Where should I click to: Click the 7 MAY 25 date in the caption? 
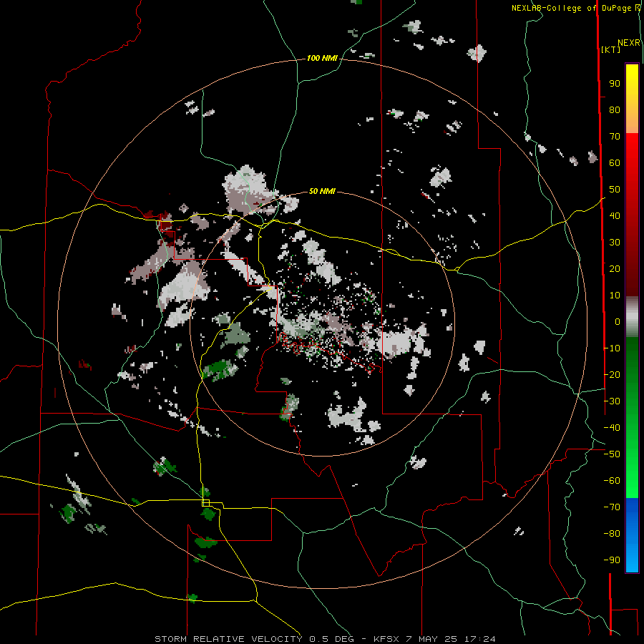click(x=431, y=639)
